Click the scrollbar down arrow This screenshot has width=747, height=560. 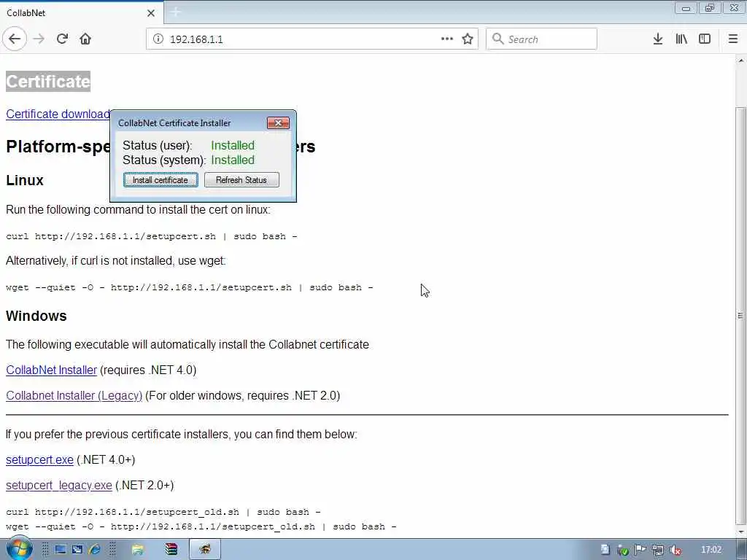(740, 532)
